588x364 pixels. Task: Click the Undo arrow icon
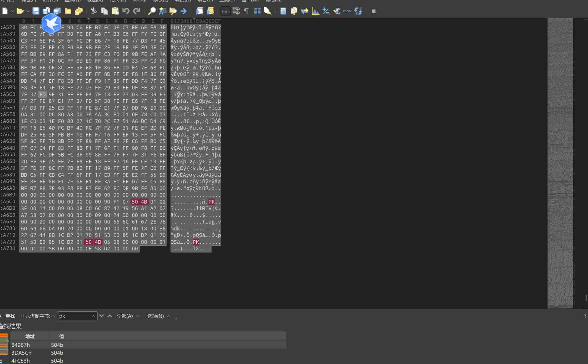pyautogui.click(x=126, y=11)
